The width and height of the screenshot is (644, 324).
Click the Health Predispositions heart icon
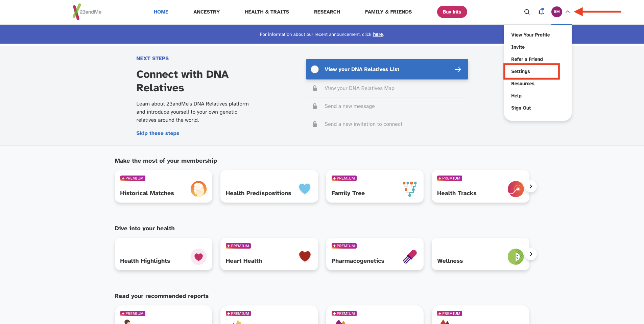[305, 188]
